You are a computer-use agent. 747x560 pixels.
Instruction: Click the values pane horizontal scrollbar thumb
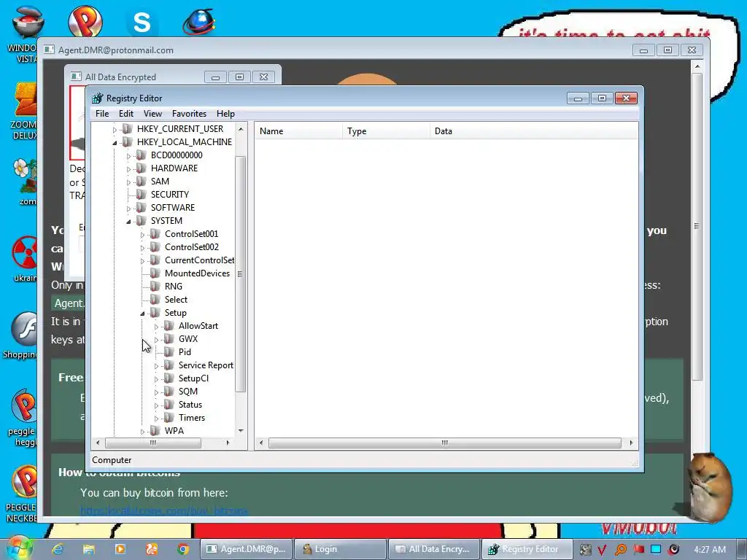444,443
